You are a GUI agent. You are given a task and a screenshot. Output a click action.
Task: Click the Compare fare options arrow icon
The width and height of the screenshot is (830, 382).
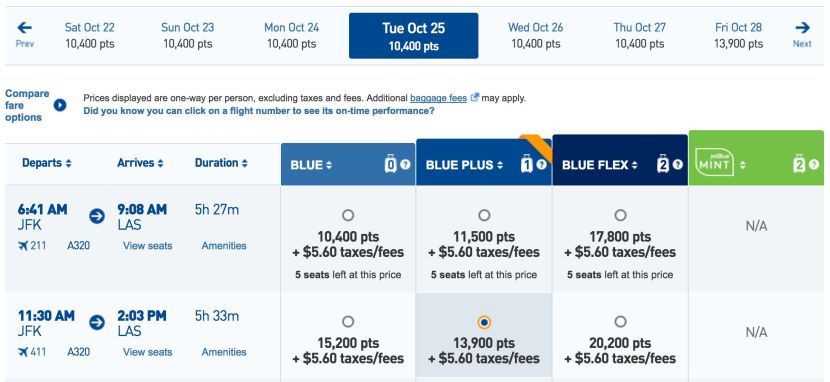tap(60, 105)
